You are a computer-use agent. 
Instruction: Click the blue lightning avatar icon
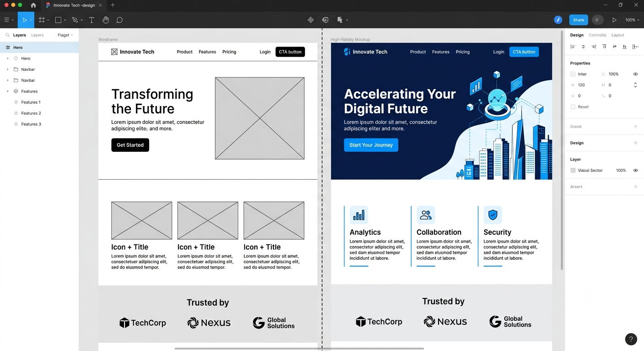(x=558, y=20)
